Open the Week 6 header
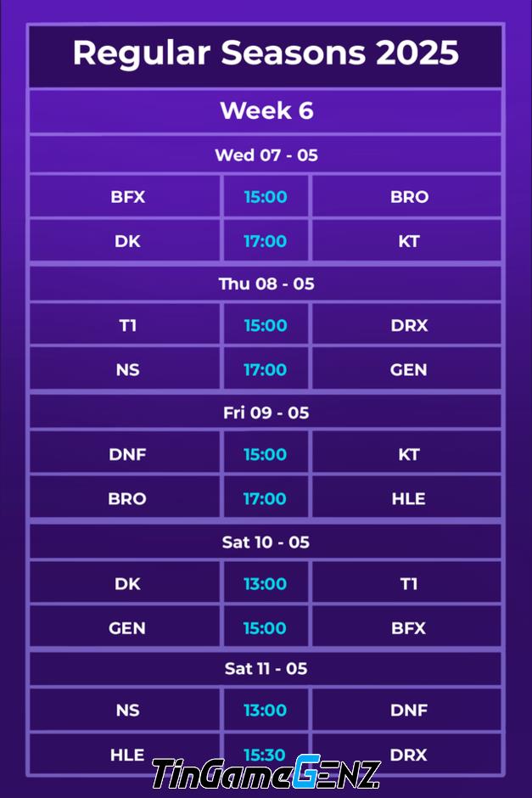 (266, 110)
